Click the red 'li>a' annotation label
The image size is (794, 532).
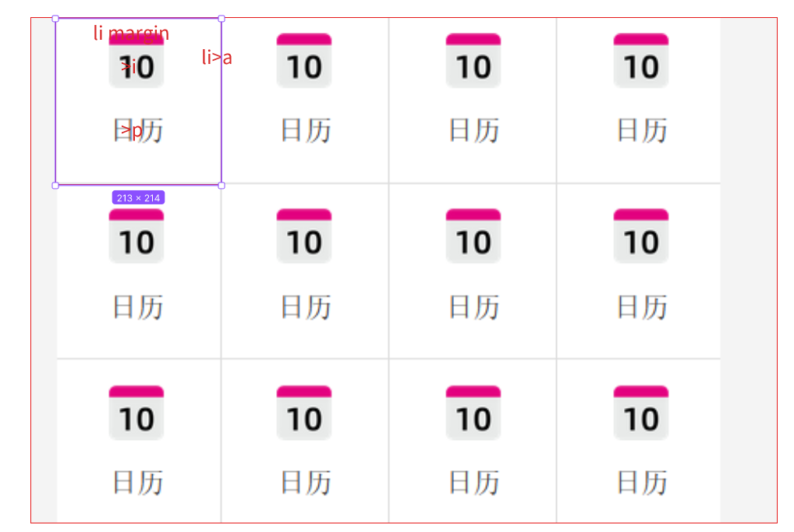tap(217, 57)
